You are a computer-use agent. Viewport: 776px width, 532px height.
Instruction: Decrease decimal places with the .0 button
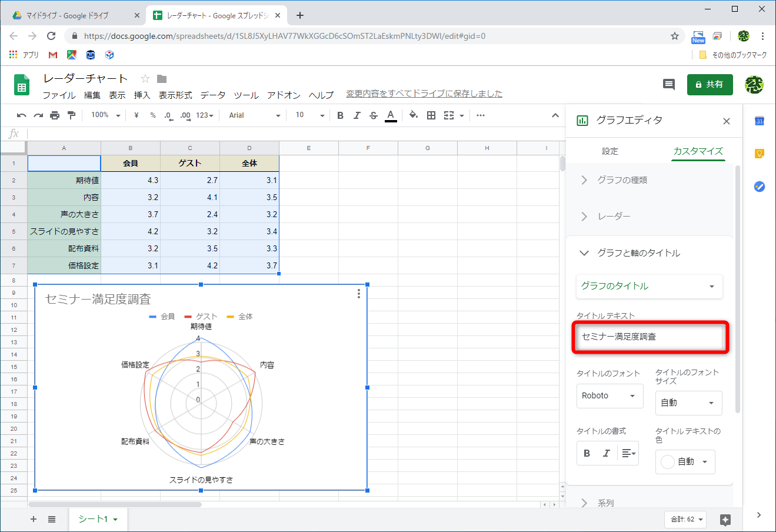(168, 115)
